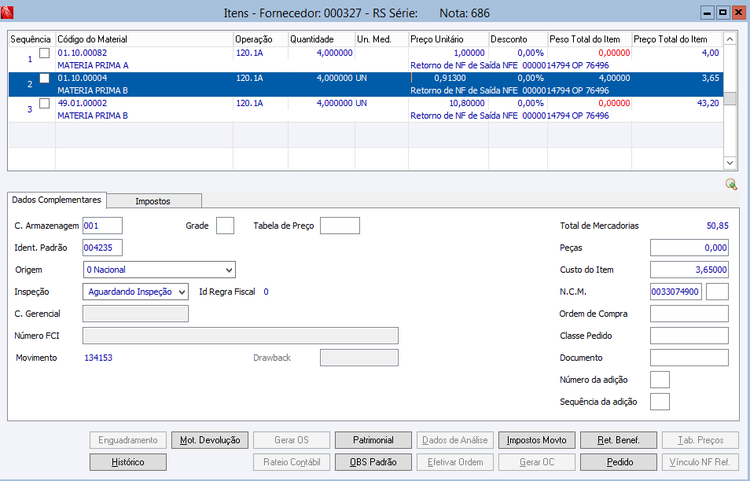Click the Ret. Benef. button

tap(621, 440)
